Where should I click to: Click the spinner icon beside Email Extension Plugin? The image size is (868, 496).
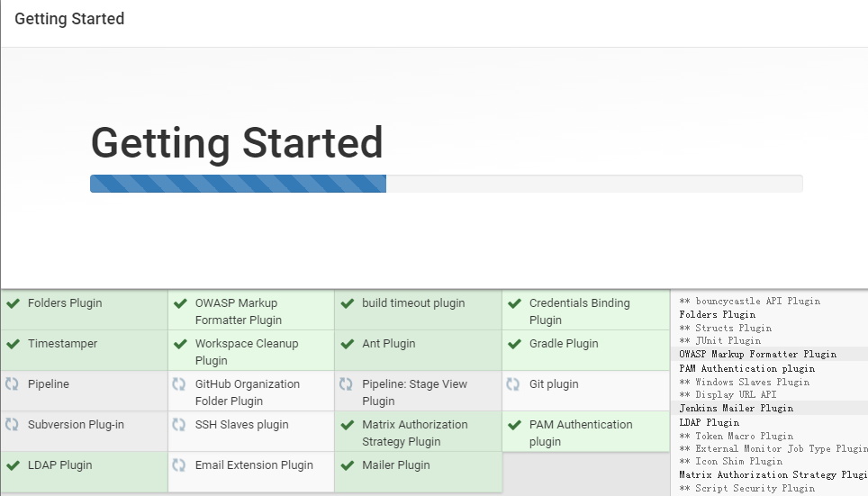pos(179,465)
